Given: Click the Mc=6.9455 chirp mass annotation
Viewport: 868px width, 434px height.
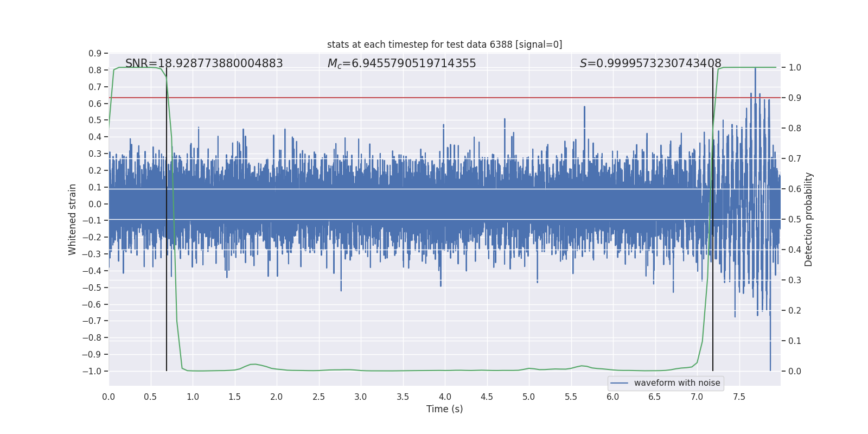Looking at the screenshot, I should [x=401, y=63].
